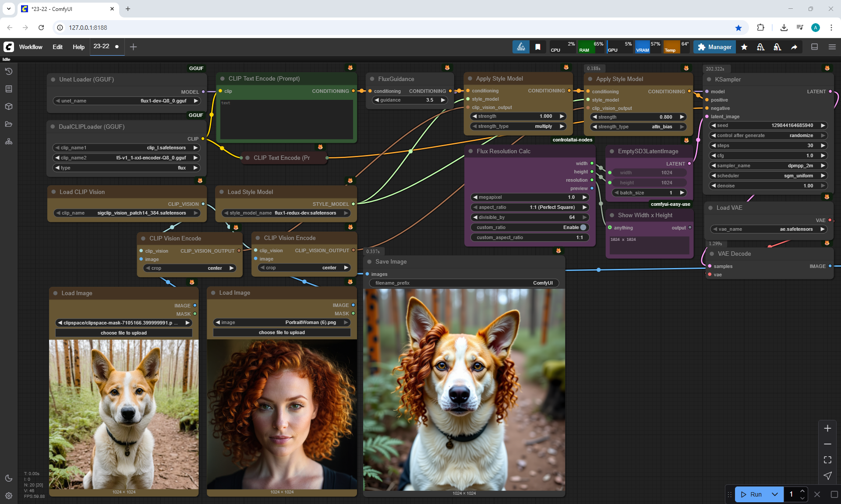Image resolution: width=841 pixels, height=504 pixels.
Task: Open the node library sidebar icon
Action: 9,89
